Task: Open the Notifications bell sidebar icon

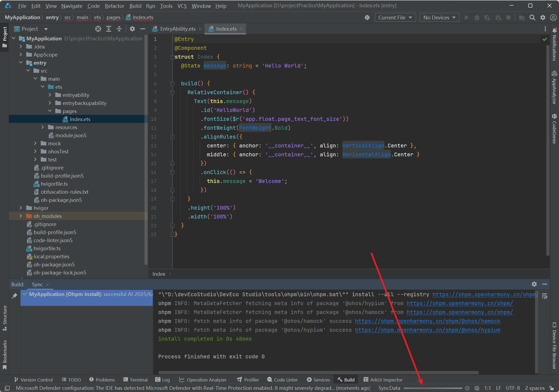Action: tap(554, 30)
